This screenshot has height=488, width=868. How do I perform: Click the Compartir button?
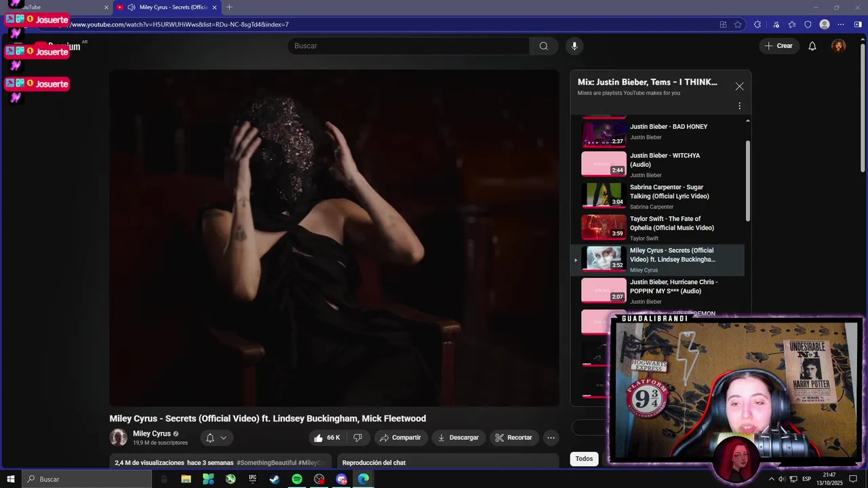(401, 438)
